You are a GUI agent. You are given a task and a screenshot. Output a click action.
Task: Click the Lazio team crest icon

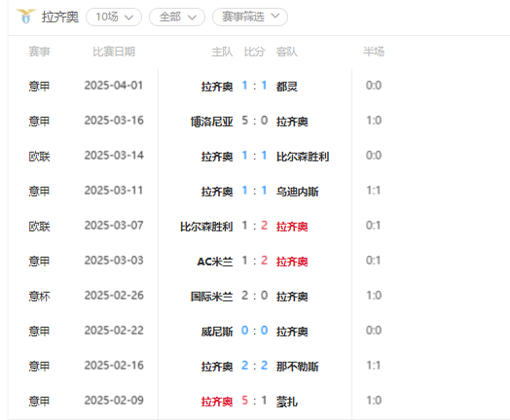[25, 17]
